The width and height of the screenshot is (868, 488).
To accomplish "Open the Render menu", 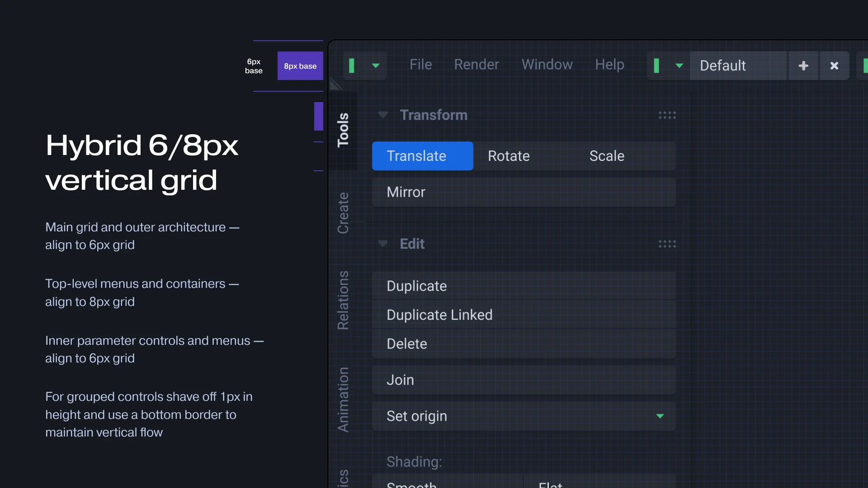I will click(x=476, y=65).
